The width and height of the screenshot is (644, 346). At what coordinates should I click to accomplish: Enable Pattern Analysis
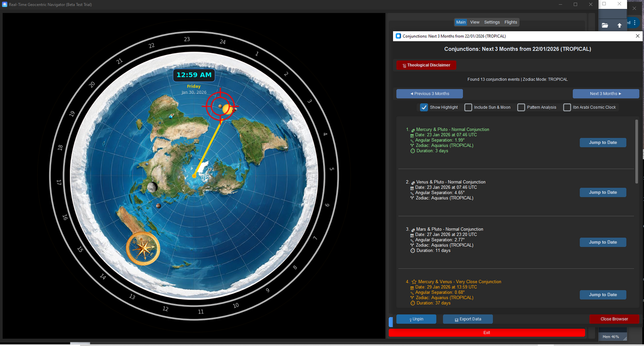(x=521, y=107)
